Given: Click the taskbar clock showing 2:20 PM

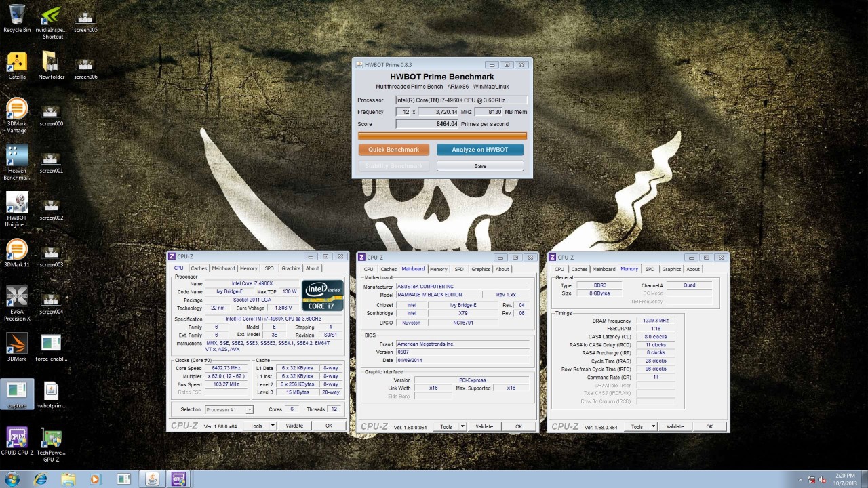Looking at the screenshot, I should (x=845, y=479).
